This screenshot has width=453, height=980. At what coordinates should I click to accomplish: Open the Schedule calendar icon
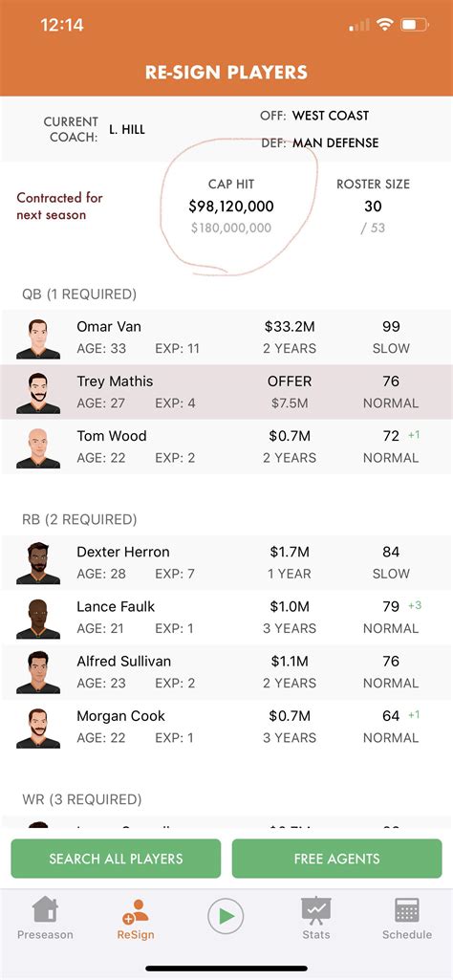pyautogui.click(x=407, y=910)
